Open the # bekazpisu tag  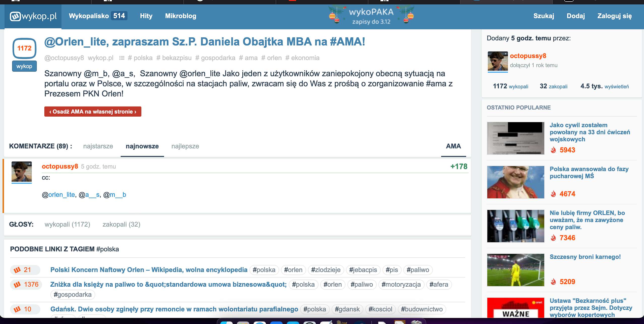pyautogui.click(x=174, y=58)
